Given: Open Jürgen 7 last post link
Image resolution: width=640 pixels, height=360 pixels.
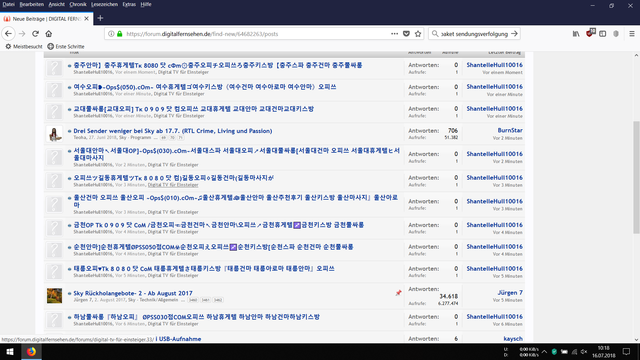Looking at the screenshot, I should [510, 293].
